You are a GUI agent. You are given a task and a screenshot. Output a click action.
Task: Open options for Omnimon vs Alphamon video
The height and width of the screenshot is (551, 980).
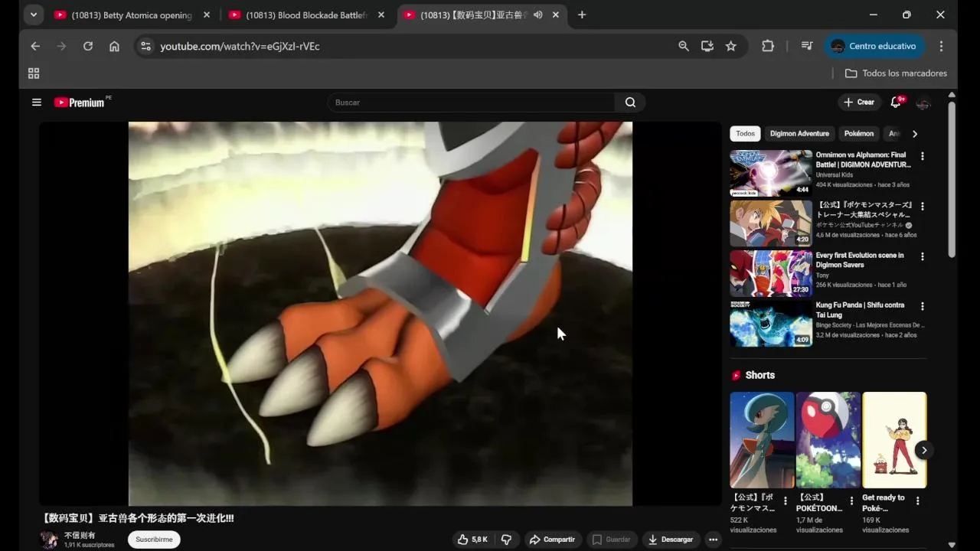coord(922,156)
